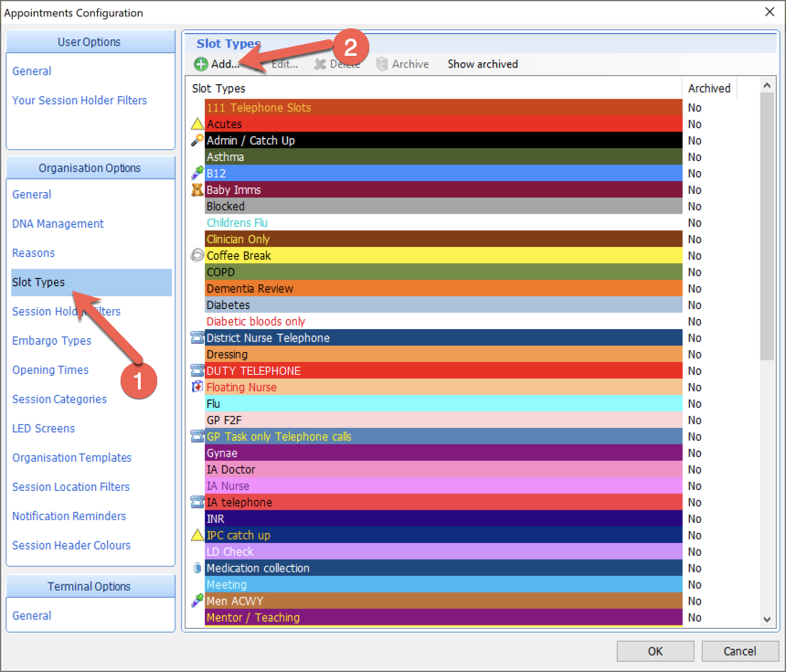786x672 pixels.
Task: Click the OK button
Action: click(x=655, y=651)
